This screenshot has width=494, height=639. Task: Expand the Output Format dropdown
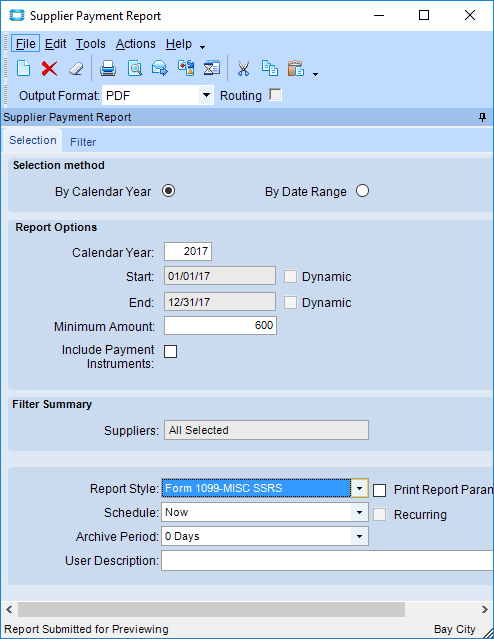(x=206, y=95)
